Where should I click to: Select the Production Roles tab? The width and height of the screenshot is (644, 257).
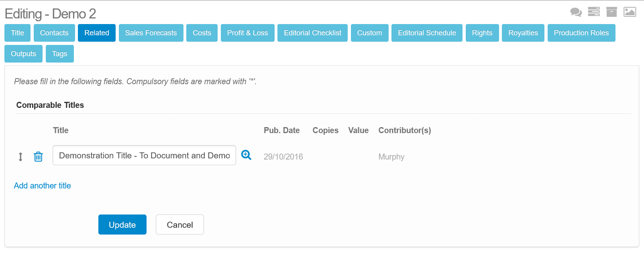click(x=581, y=33)
